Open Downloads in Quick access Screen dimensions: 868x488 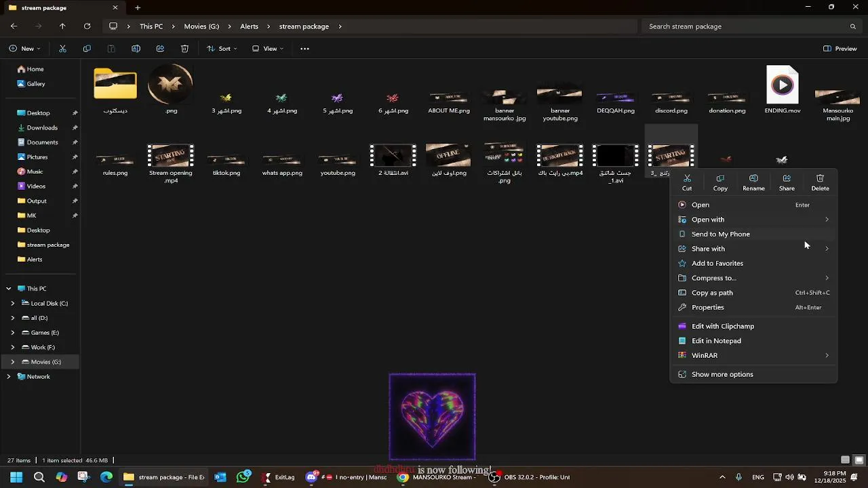pos(42,127)
